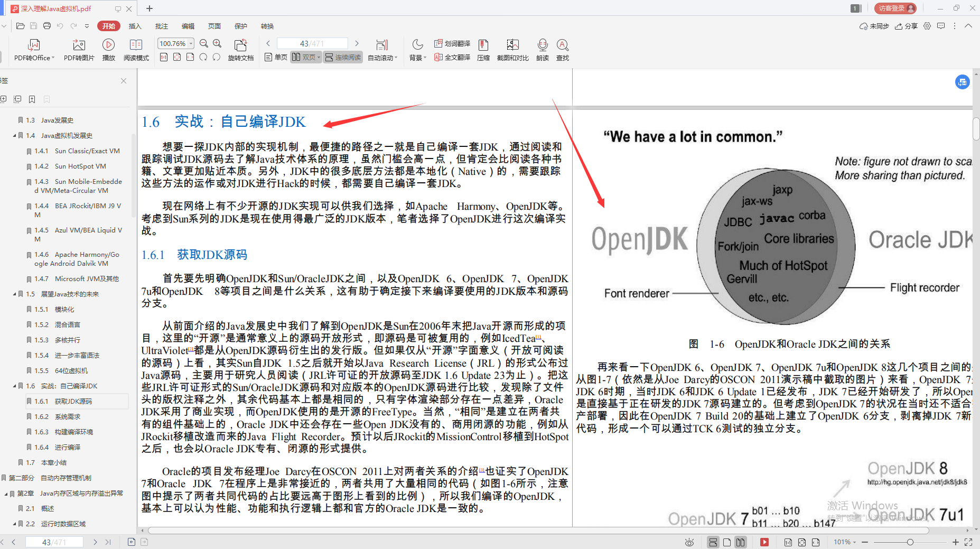This screenshot has height=549, width=980.
Task: Open the 插入 ribbon tab
Action: click(135, 26)
